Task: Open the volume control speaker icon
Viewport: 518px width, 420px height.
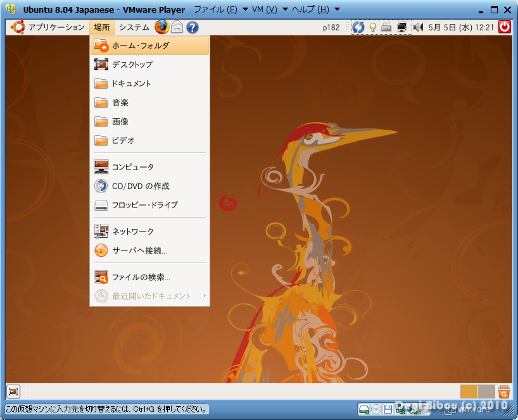Action: [418, 27]
